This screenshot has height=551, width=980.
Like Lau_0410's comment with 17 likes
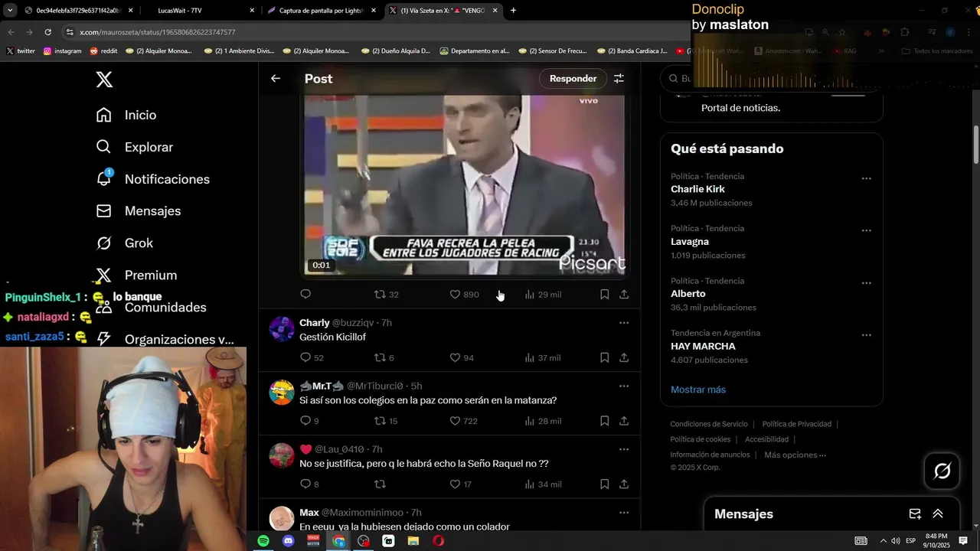pyautogui.click(x=460, y=484)
